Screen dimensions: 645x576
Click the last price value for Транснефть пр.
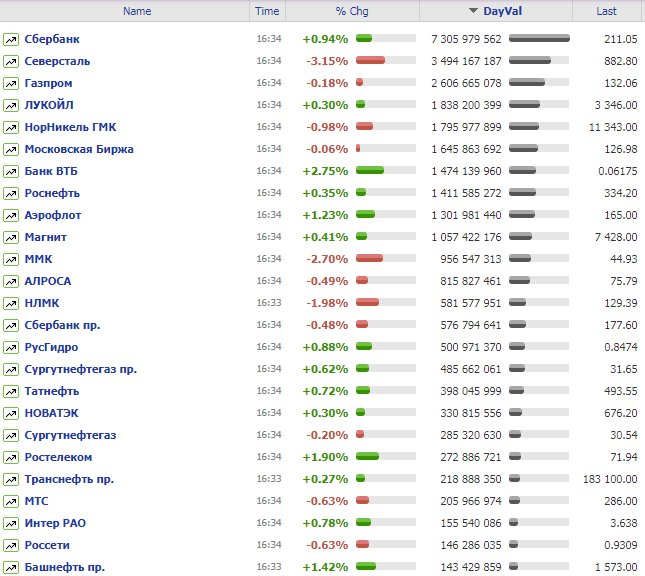pyautogui.click(x=608, y=479)
